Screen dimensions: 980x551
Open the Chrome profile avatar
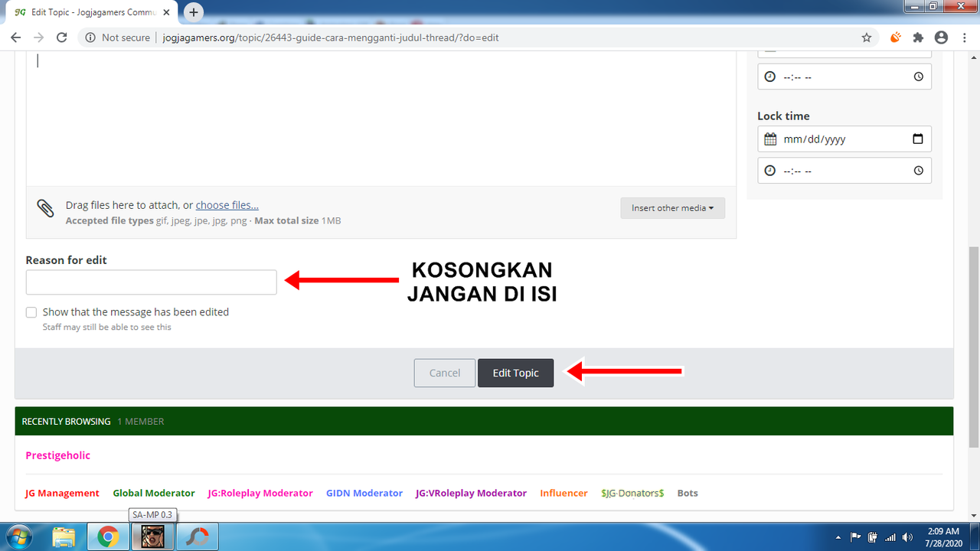coord(942,37)
